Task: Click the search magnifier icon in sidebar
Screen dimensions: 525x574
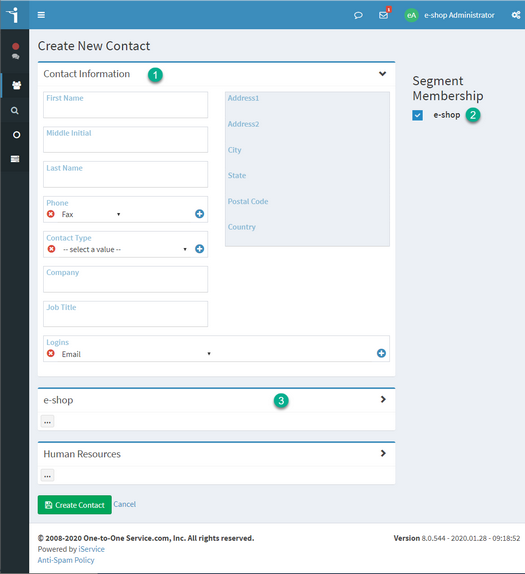Action: coord(15,110)
